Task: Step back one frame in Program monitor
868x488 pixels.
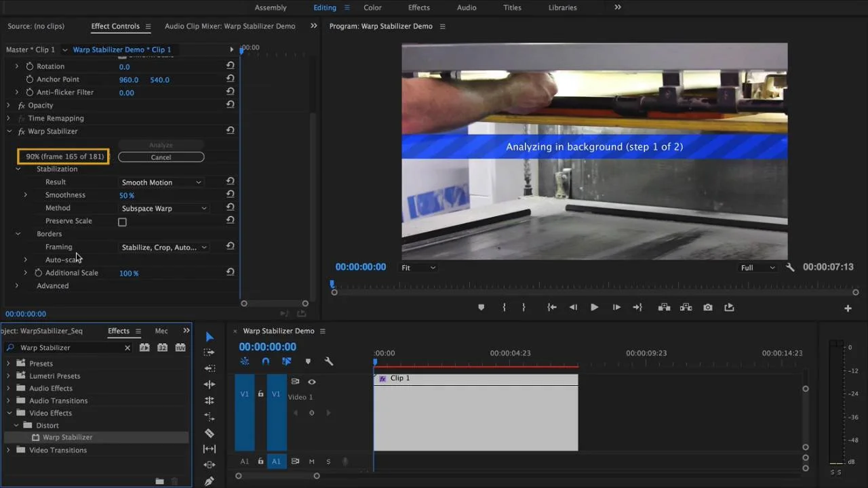Action: 573,307
